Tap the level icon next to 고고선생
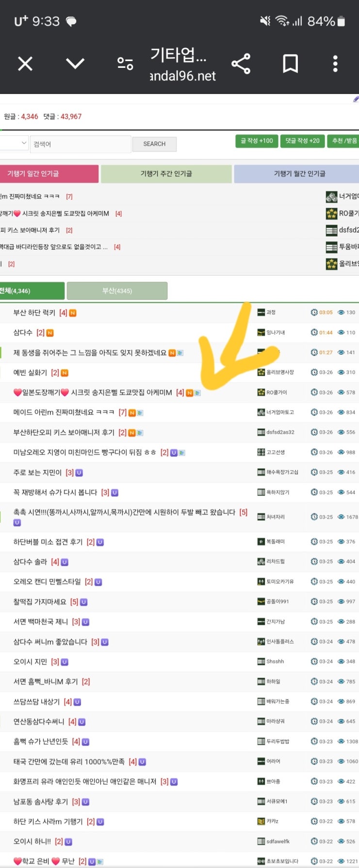Image resolution: width=359 pixels, height=868 pixels. click(x=261, y=452)
